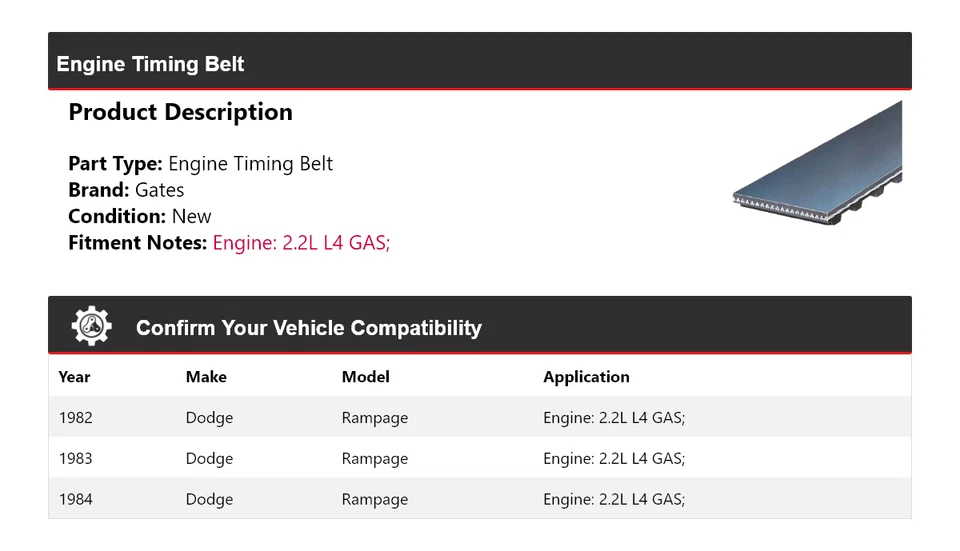Click the gear compatibility icon
This screenshot has height=551, width=960.
coord(91,326)
